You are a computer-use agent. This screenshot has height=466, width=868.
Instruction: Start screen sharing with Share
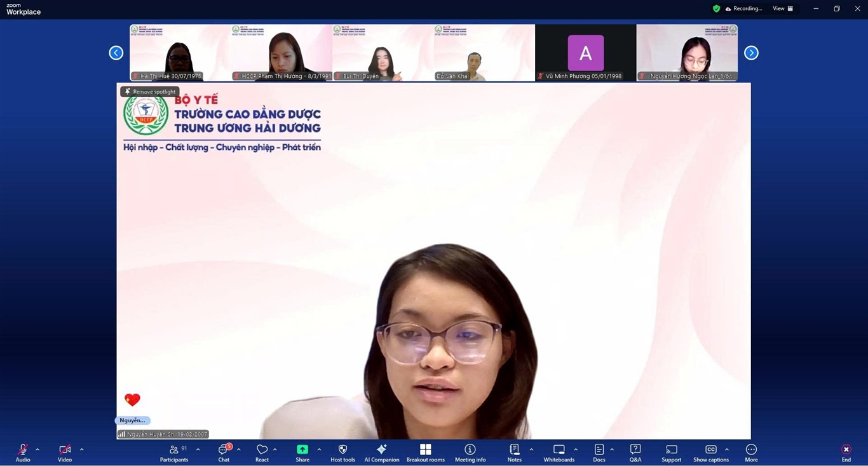point(302,450)
